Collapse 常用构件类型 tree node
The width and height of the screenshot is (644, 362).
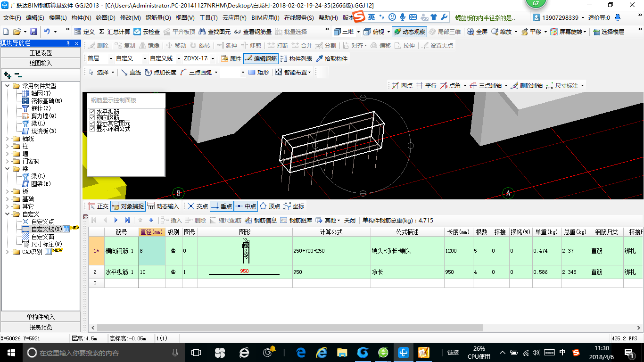click(8, 86)
